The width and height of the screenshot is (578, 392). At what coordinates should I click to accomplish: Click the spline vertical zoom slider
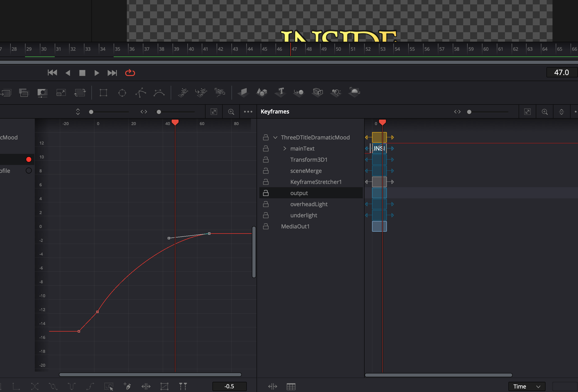[x=109, y=112]
